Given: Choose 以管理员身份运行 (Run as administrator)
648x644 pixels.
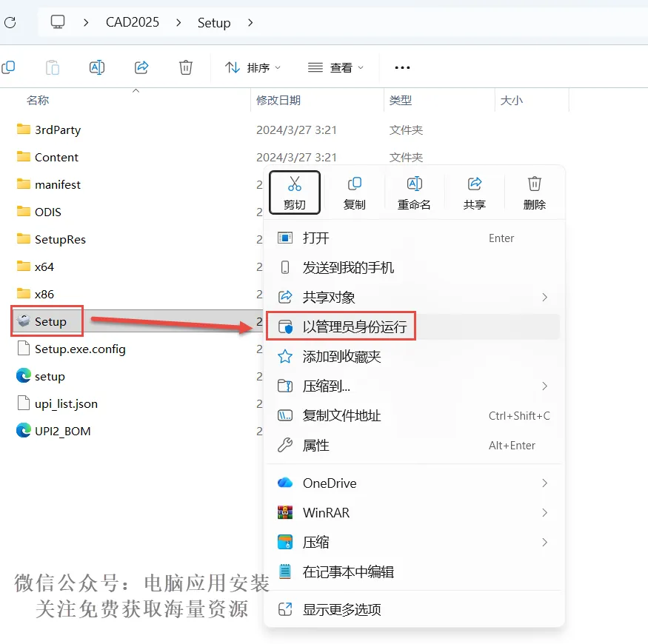Looking at the screenshot, I should (x=414, y=326).
